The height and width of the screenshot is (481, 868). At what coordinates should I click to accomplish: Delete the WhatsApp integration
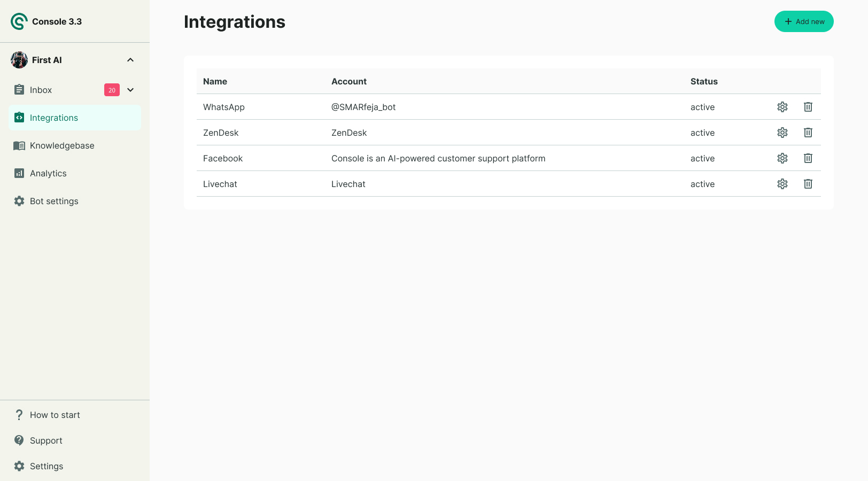click(x=808, y=107)
